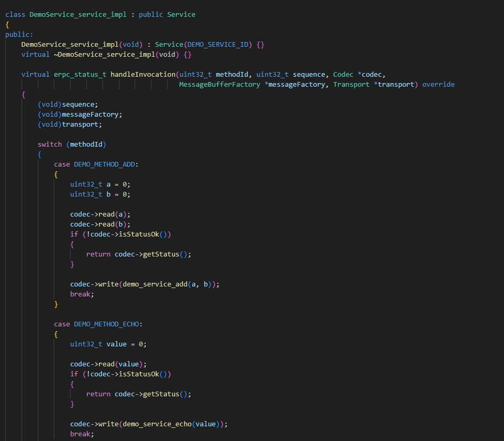The height and width of the screenshot is (441, 504).
Task: Click 'uint32_t value = 0;' declaration
Action: [x=108, y=344]
